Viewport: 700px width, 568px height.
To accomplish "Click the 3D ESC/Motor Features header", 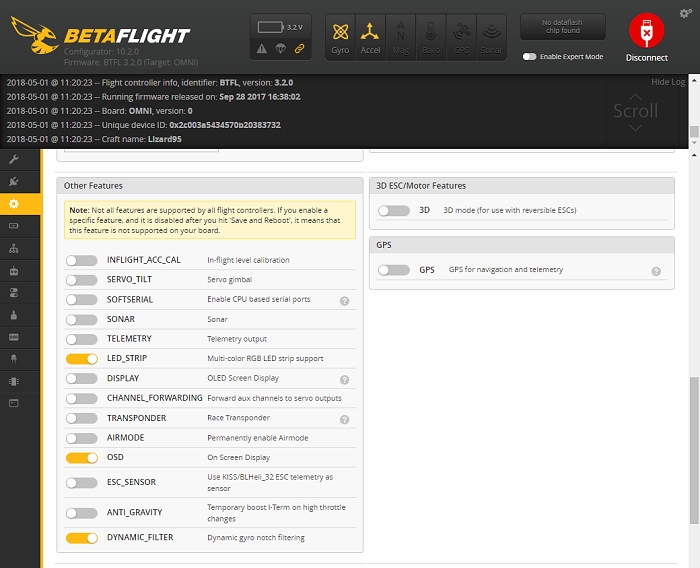I will tap(522, 186).
